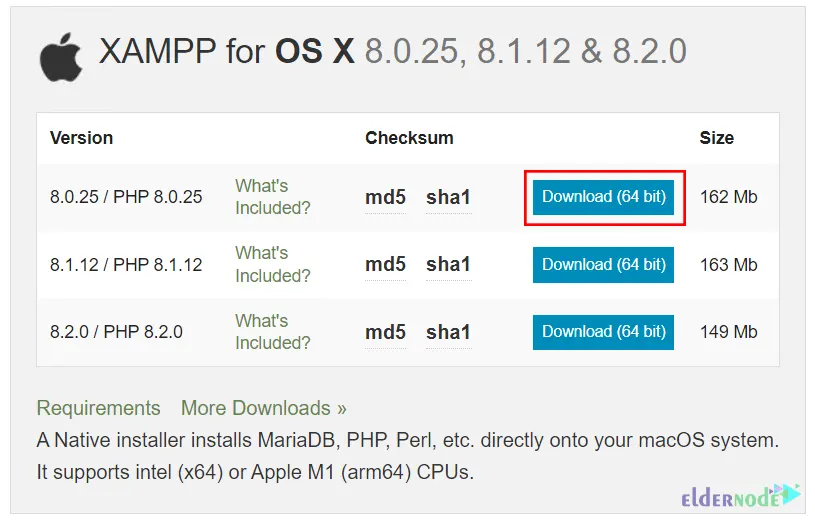Open What's Included for version 8.1.12
Viewport: 815px width, 521px height.
coord(272,264)
